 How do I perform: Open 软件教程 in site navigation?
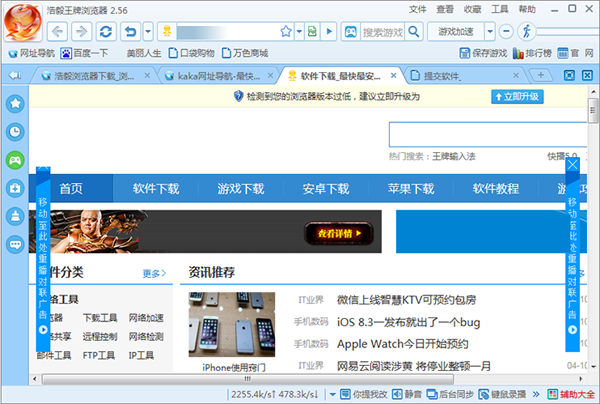click(496, 189)
